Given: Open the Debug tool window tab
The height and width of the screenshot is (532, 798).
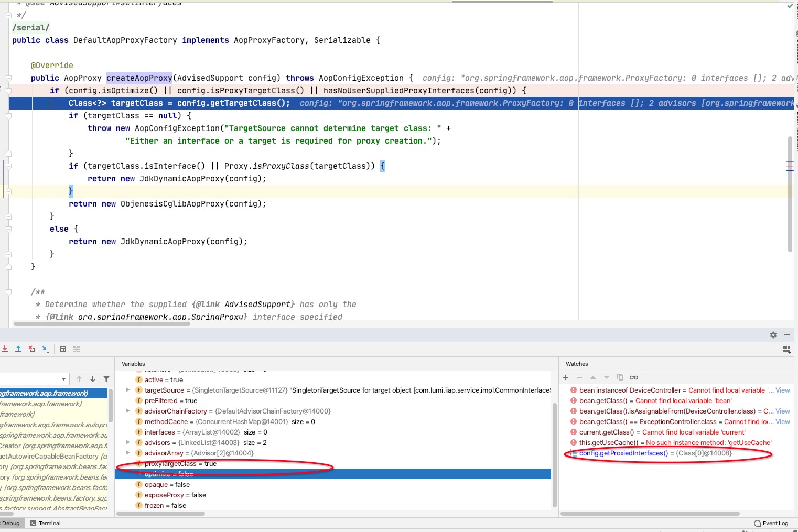Looking at the screenshot, I should 10,523.
